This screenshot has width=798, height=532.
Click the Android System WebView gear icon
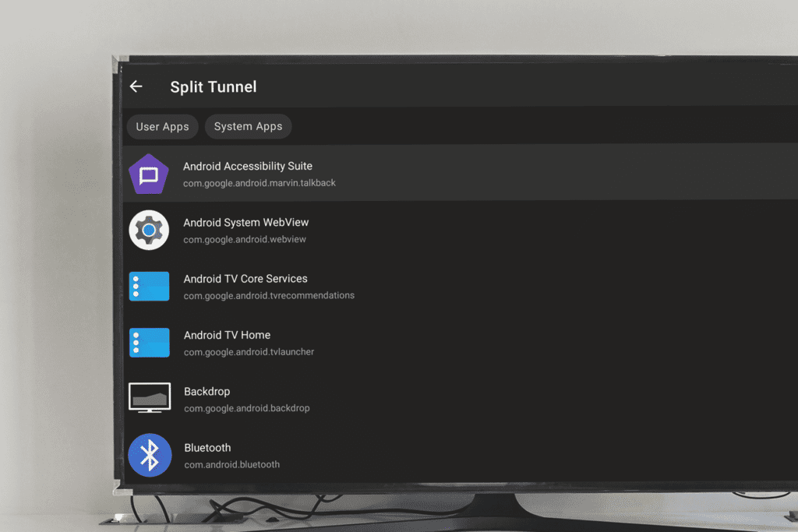(149, 230)
